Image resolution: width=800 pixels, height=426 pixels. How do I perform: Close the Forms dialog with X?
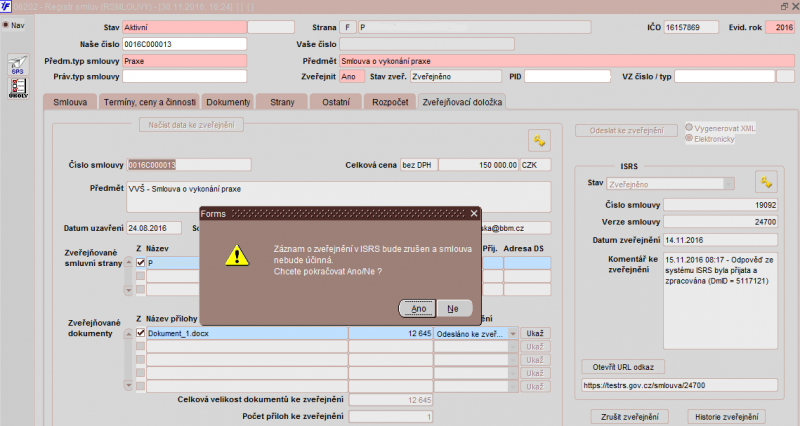474,213
